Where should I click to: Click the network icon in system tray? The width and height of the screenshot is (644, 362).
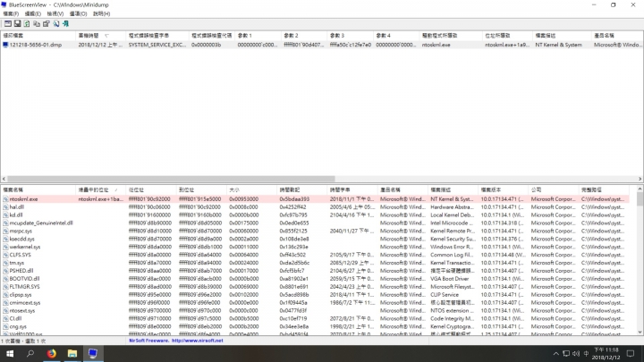pos(566,353)
